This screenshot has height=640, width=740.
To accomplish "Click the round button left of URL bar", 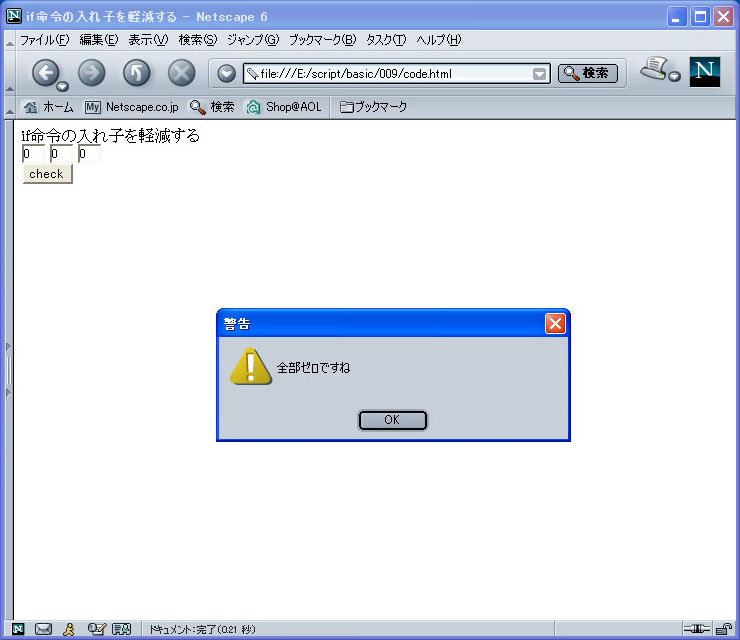I will coord(227,74).
